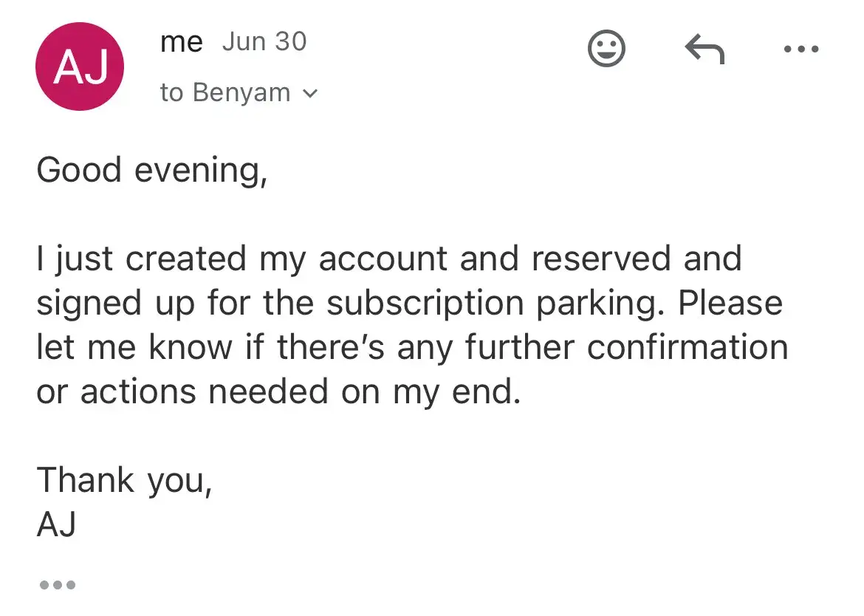Tap the 'to Benyam' recipient line
Screen dimensions: 864x616
coord(224,92)
